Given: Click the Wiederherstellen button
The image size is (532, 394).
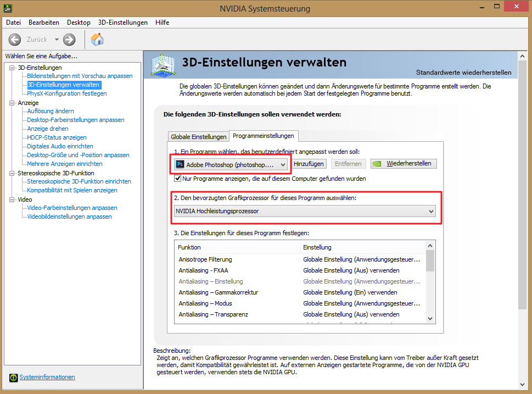Looking at the screenshot, I should [404, 164].
